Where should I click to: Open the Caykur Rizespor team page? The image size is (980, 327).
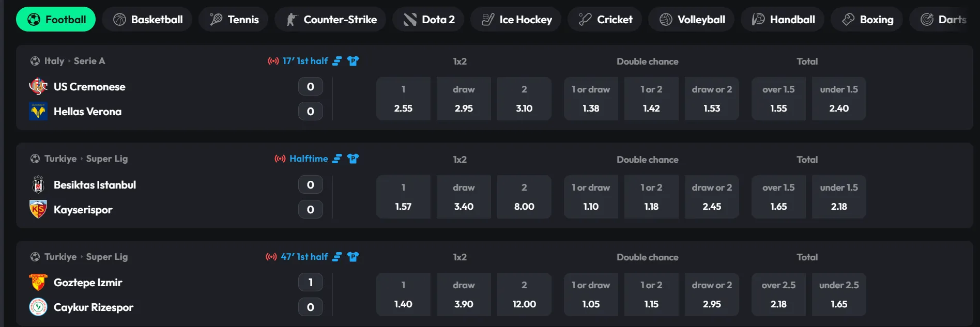94,307
